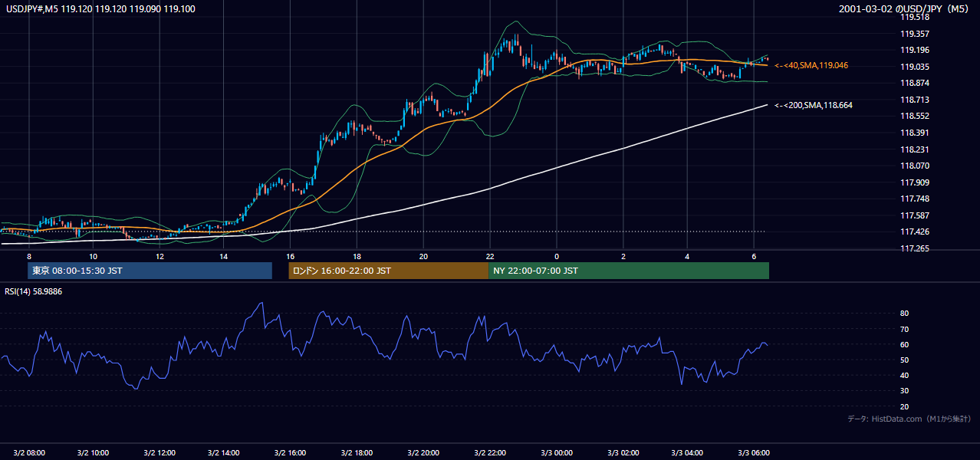Click the 3/3 06:00 date axis label
The height and width of the screenshot is (460, 980).
[x=754, y=452]
